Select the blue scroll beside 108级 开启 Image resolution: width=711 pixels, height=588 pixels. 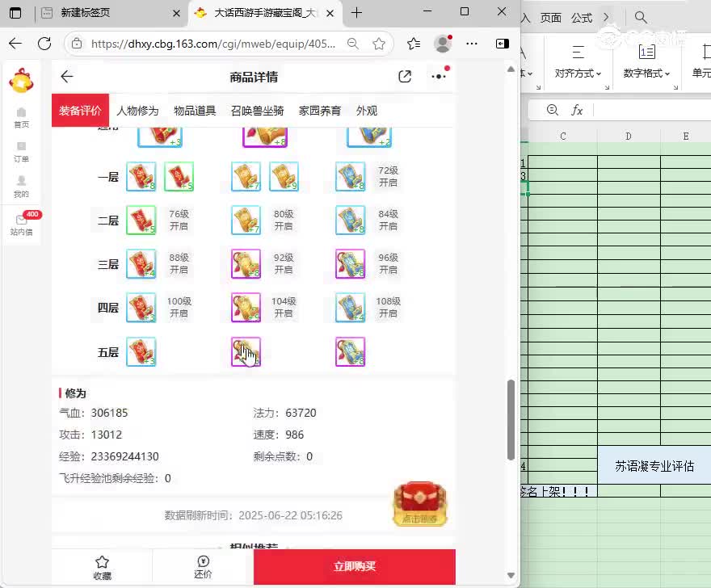(350, 308)
